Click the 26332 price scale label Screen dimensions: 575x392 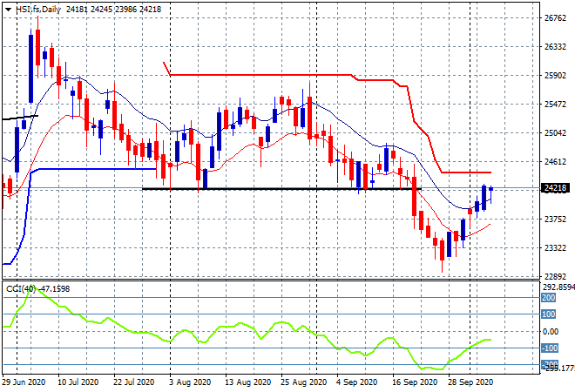click(x=555, y=47)
